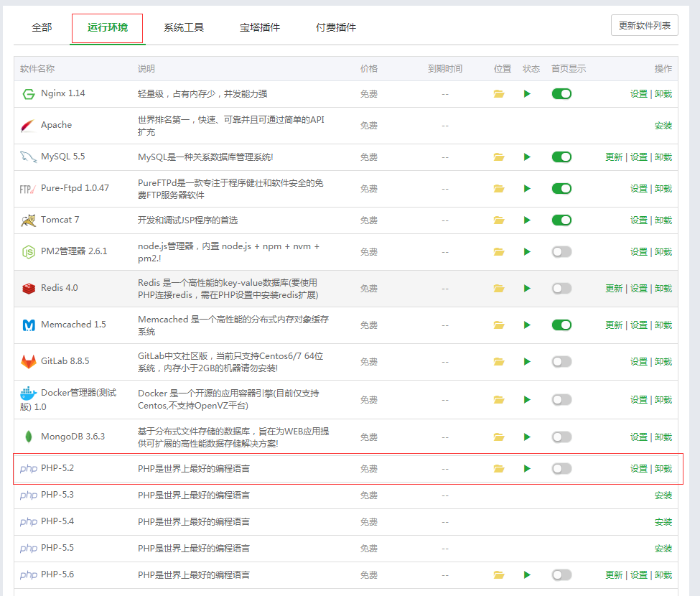Disable Nginx 1.14 homepage display toggle
This screenshot has height=596, width=700.
tap(561, 94)
